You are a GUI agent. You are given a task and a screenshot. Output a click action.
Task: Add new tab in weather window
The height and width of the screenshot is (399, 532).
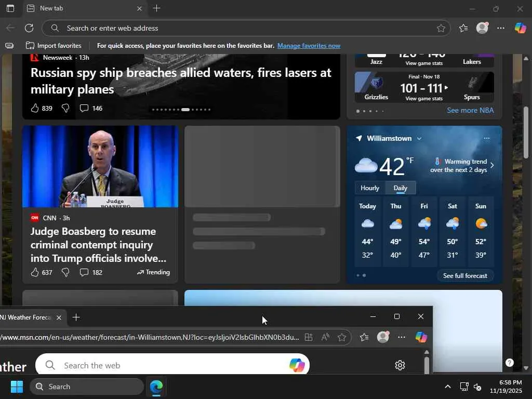click(x=76, y=317)
